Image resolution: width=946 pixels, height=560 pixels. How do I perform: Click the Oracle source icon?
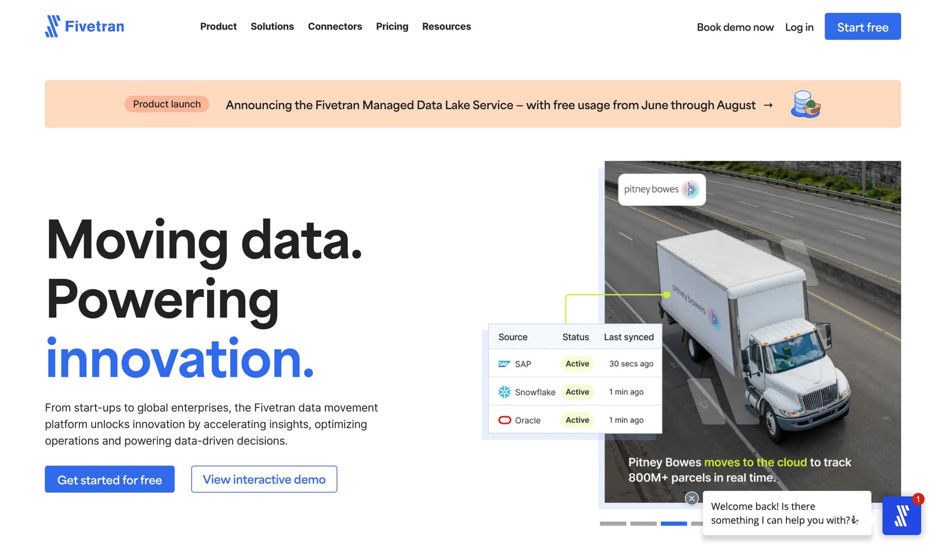pos(505,420)
